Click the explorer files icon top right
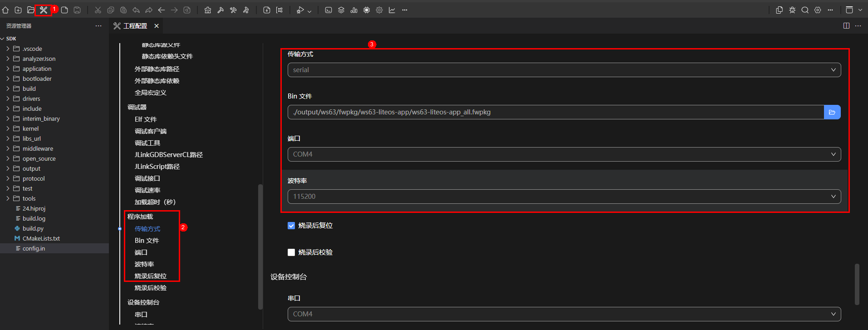 coord(780,10)
